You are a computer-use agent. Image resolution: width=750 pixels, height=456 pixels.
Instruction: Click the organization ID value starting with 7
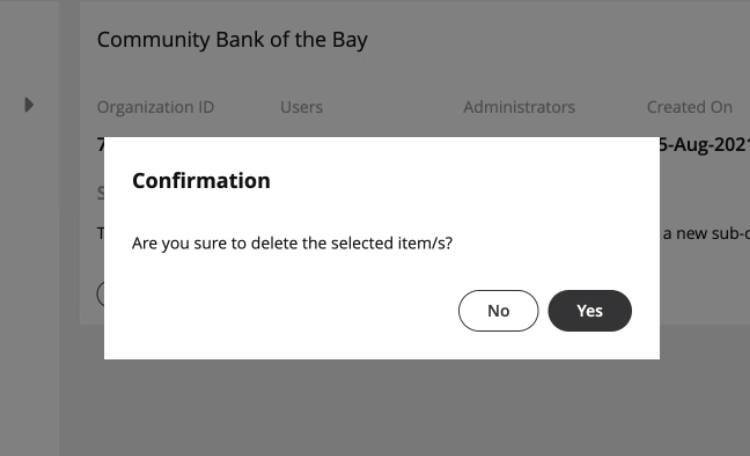100,145
